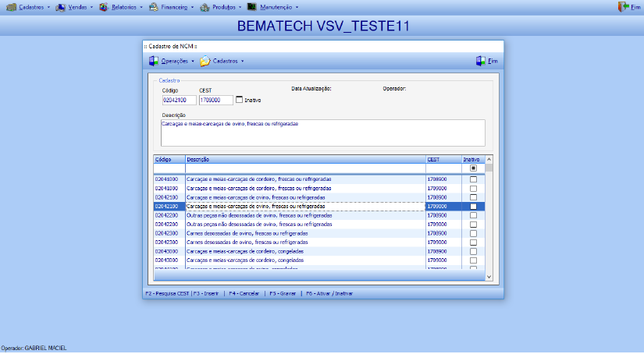The width and height of the screenshot is (644, 354).
Task: Click the CEST input field
Action: [x=216, y=100]
